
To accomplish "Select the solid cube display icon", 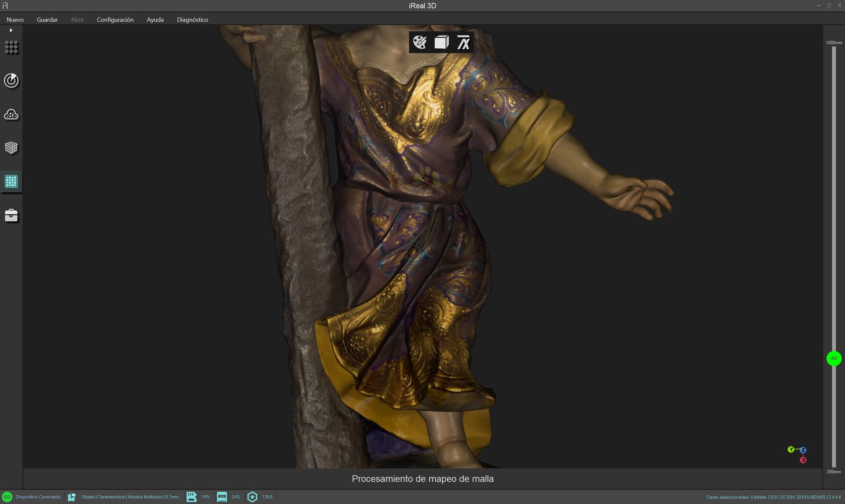I will [441, 42].
